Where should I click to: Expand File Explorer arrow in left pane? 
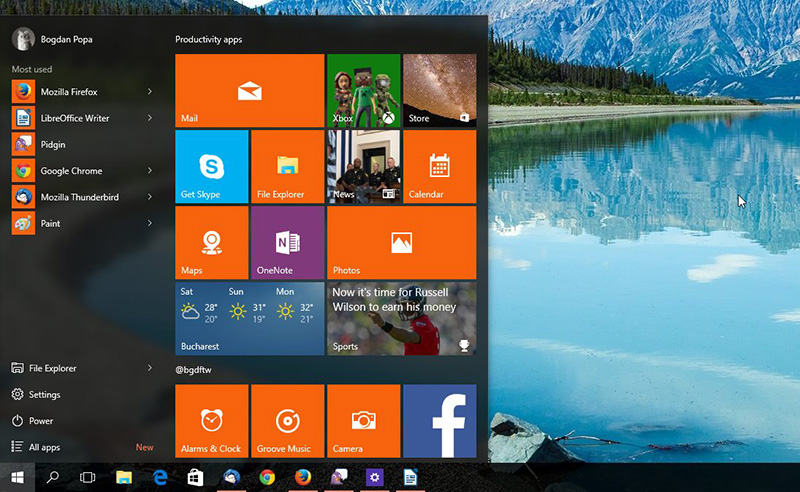point(150,368)
